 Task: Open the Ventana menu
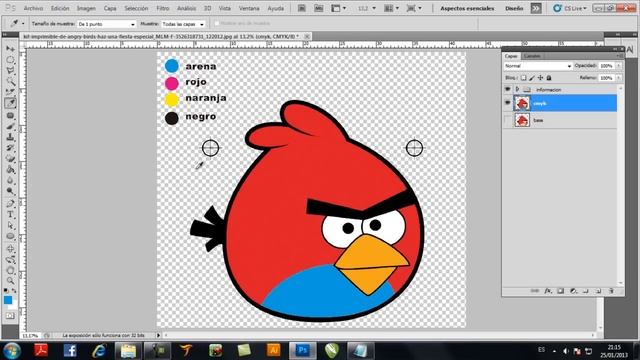point(249,8)
